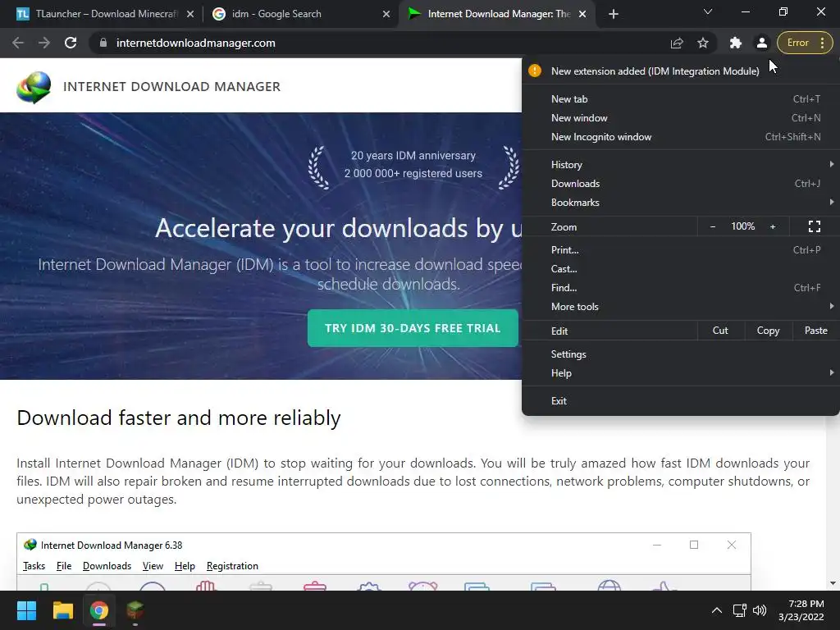
Task: Choose Cast... from the menu
Action: [680, 269]
